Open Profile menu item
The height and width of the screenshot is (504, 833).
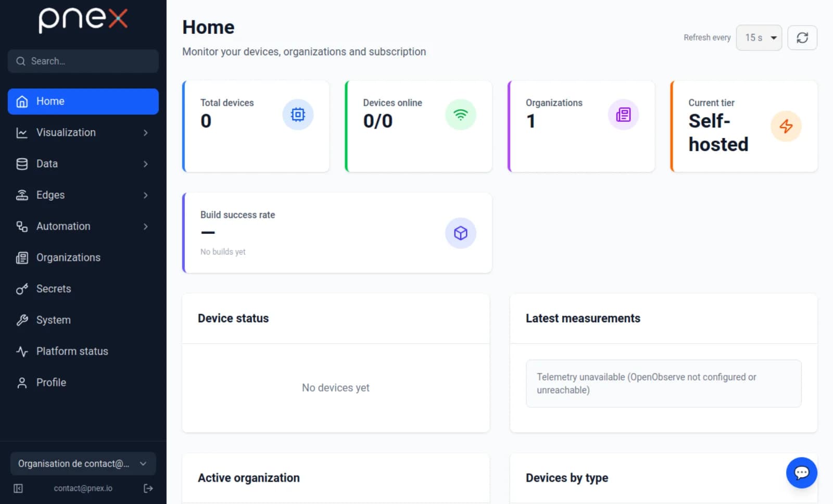tap(83, 383)
